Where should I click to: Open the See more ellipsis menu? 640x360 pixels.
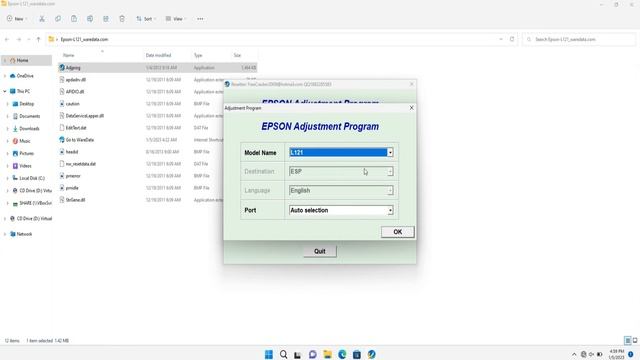click(200, 19)
